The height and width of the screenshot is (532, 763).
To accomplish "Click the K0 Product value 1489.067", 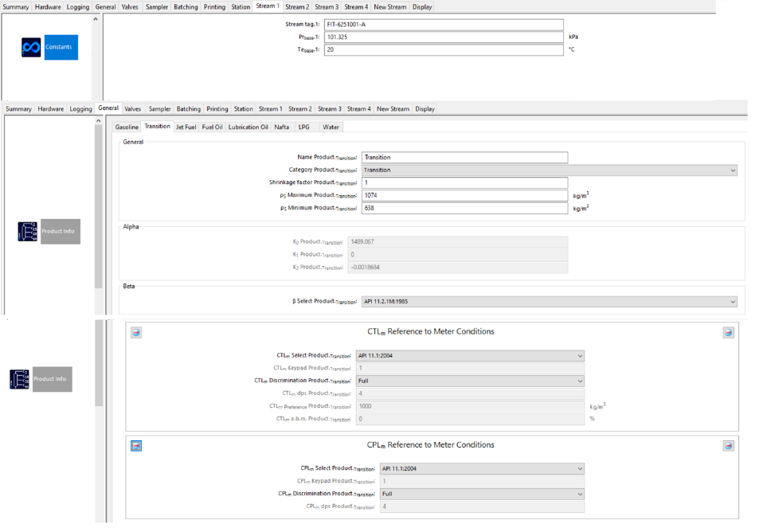I will pyautogui.click(x=458, y=241).
